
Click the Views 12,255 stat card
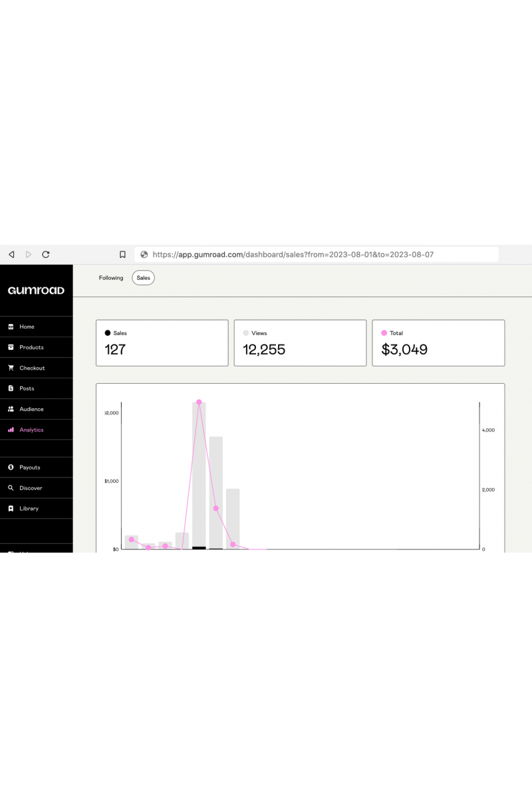pos(300,342)
